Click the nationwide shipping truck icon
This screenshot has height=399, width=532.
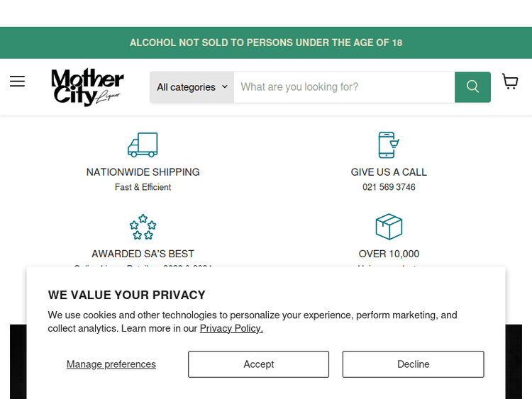tap(143, 145)
